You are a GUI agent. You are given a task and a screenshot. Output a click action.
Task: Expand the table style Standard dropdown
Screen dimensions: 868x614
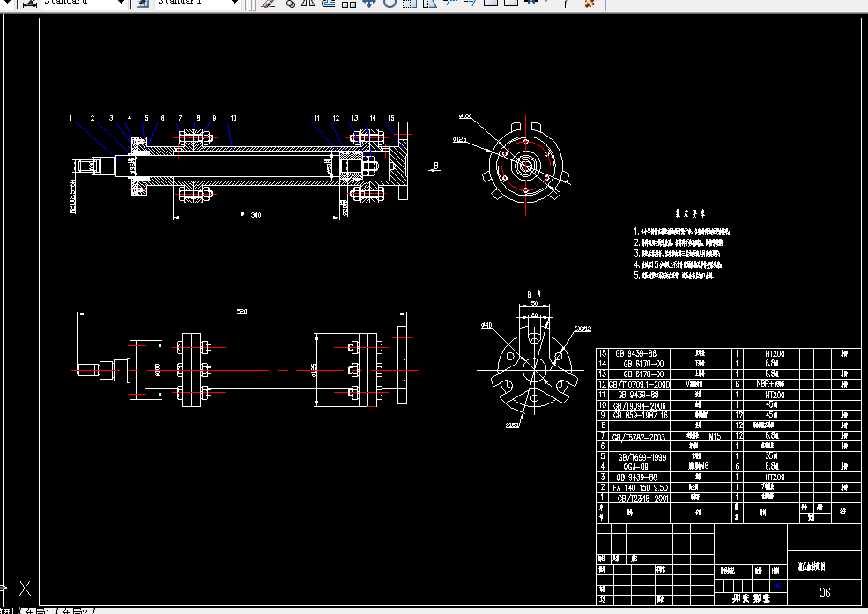234,3
